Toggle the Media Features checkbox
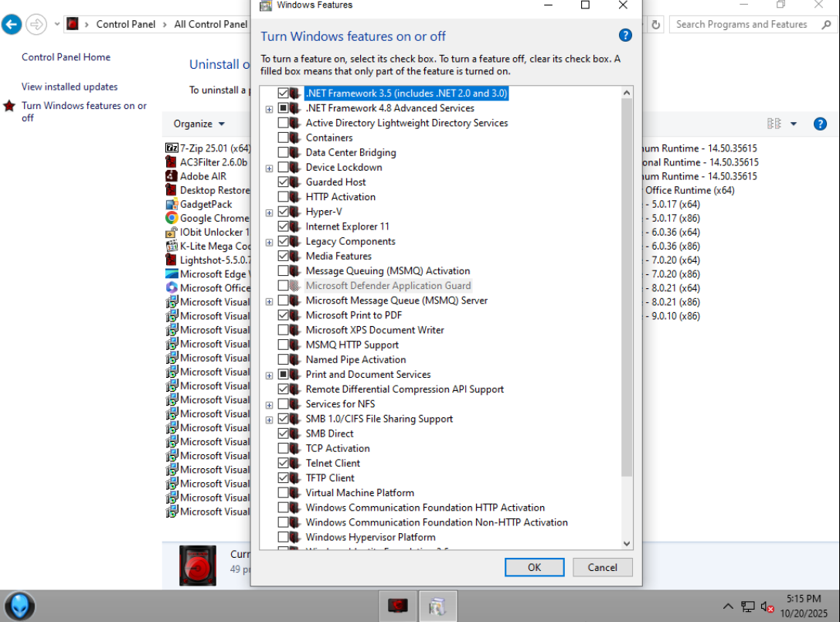Viewport: 840px width, 622px height. 283,256
